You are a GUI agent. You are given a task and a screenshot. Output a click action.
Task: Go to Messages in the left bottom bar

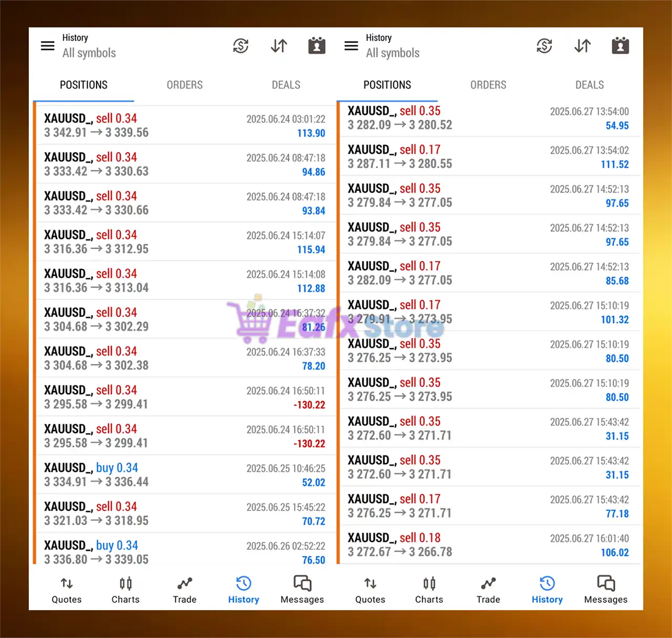point(302,590)
